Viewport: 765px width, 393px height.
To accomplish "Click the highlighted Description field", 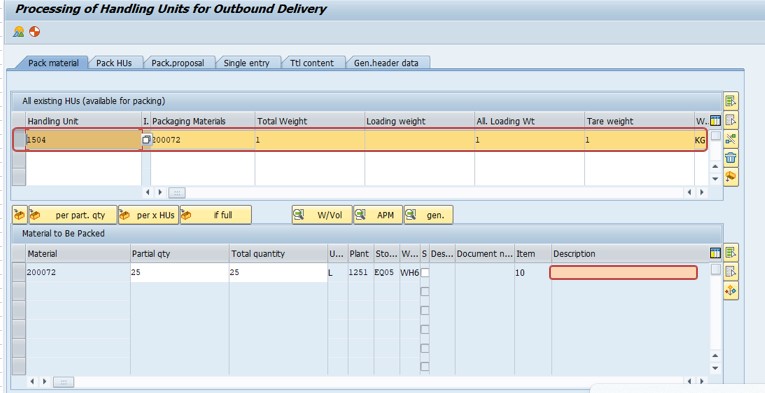I will [624, 273].
